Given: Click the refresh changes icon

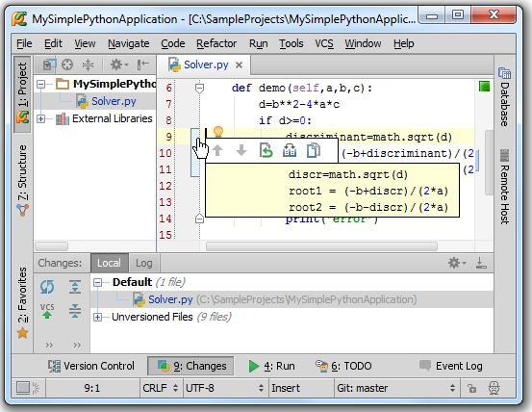Looking at the screenshot, I should click(47, 287).
